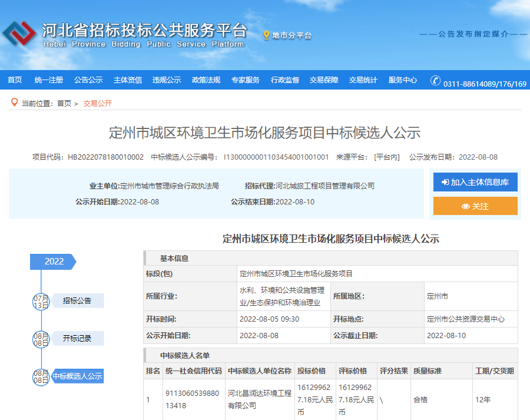Click the Hebei bidding platform logo icon

[x=20, y=35]
